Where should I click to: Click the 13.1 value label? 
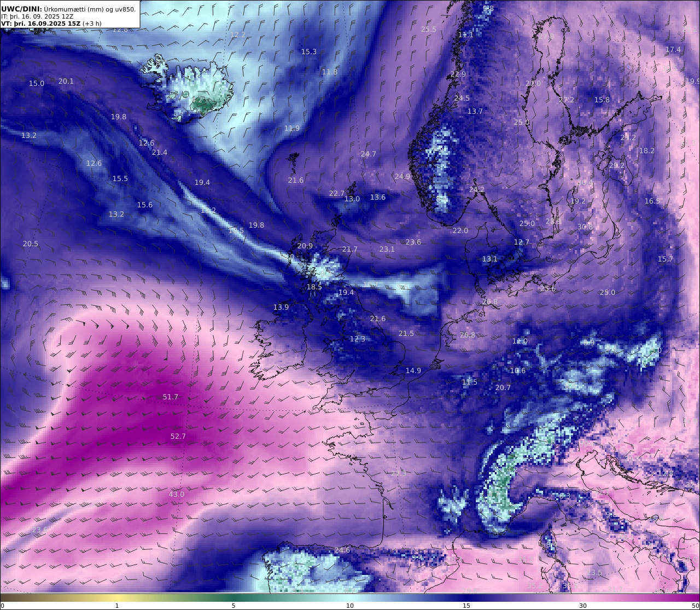(x=490, y=259)
